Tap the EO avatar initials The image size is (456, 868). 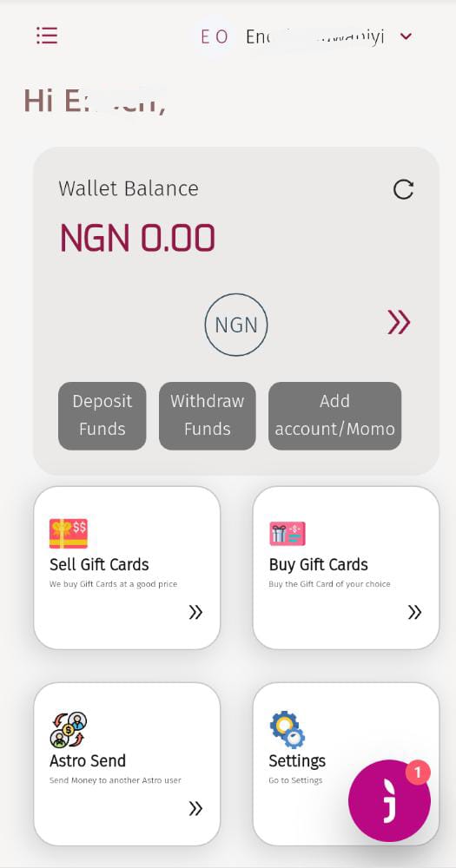tap(215, 36)
